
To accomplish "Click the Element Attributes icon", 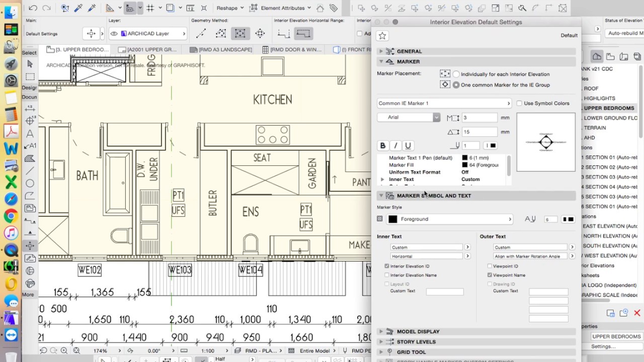I will click(x=254, y=8).
